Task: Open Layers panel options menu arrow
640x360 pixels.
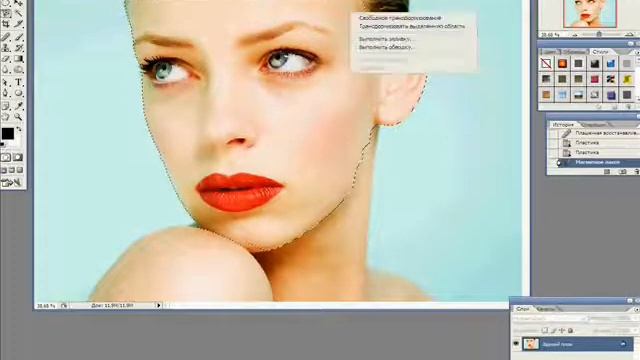Action: (637, 310)
